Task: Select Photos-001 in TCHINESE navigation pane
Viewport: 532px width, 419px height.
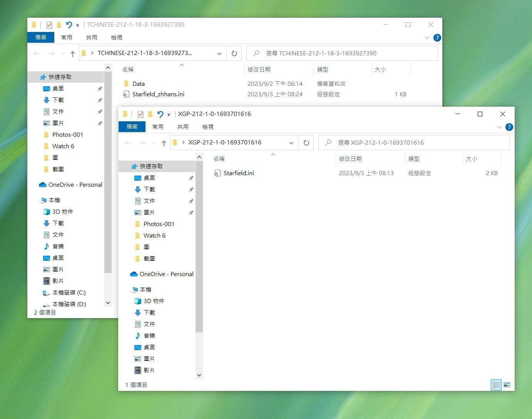Action: [x=68, y=135]
